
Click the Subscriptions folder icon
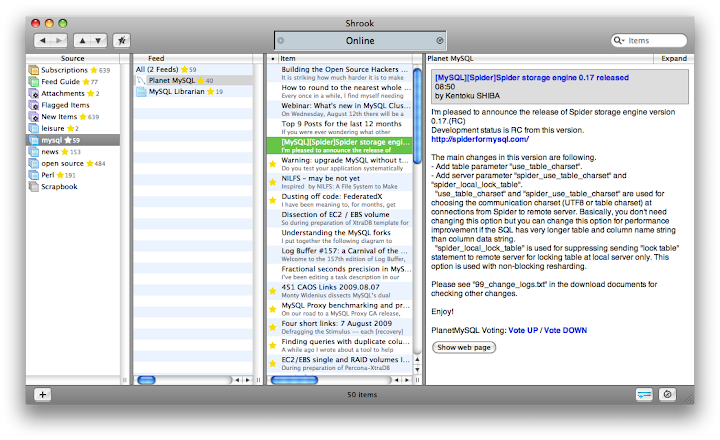[x=34, y=70]
